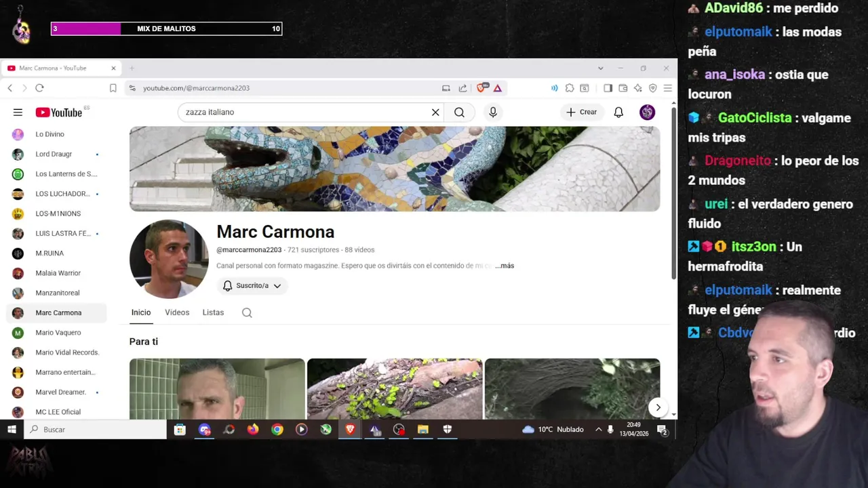Viewport: 868px width, 488px height.
Task: Click the Windows Buscar search box
Action: 95,429
